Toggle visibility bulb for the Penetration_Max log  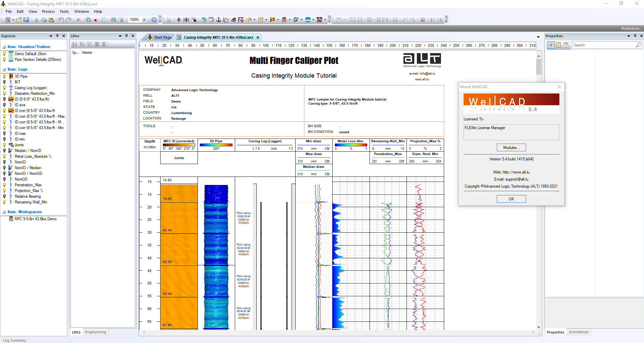(4, 185)
